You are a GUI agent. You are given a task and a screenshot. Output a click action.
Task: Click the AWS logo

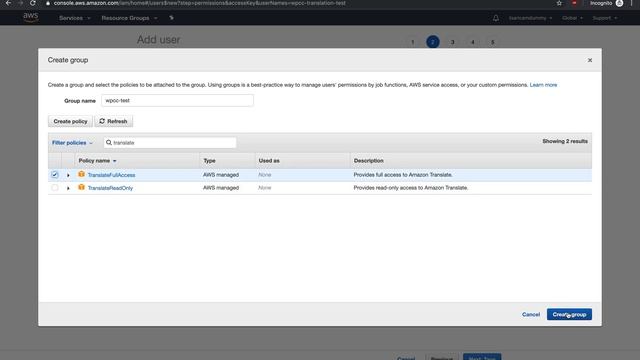click(x=31, y=17)
